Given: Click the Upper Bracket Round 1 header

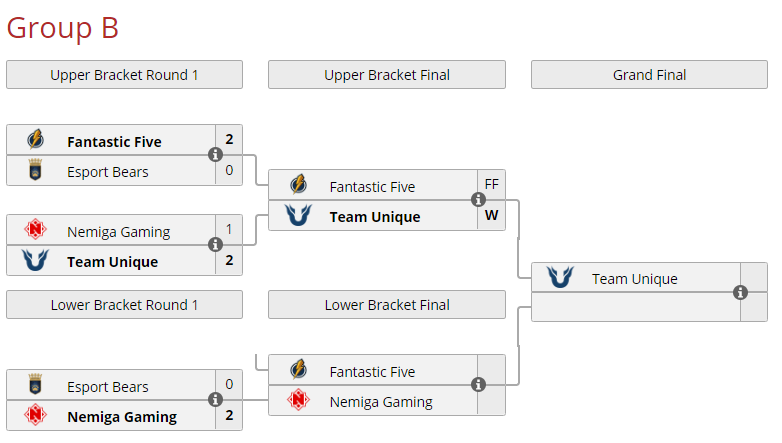Looking at the screenshot, I should coord(124,75).
